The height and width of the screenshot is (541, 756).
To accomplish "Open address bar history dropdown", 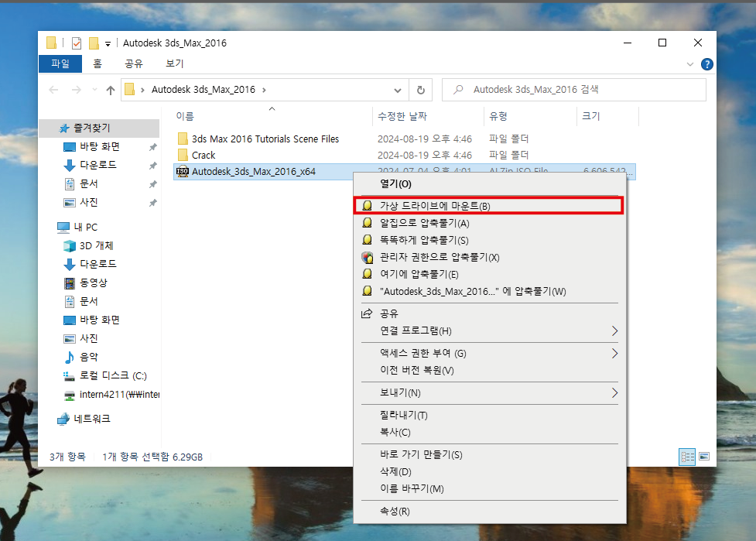I will pos(397,90).
